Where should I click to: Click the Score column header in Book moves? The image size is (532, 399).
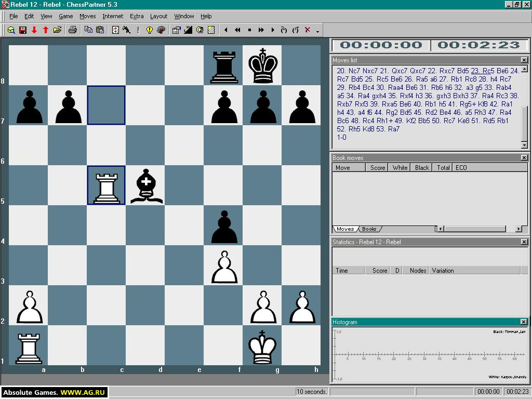[x=377, y=168]
